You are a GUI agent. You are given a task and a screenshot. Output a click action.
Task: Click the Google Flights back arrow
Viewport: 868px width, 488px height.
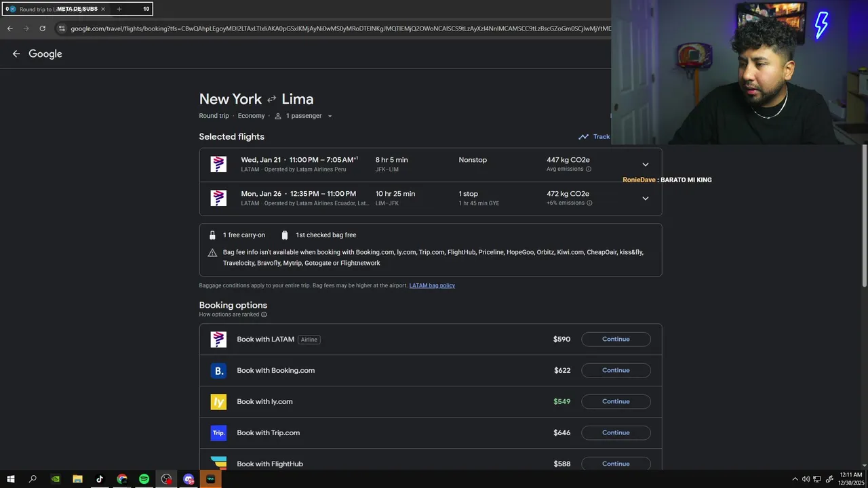pos(16,54)
